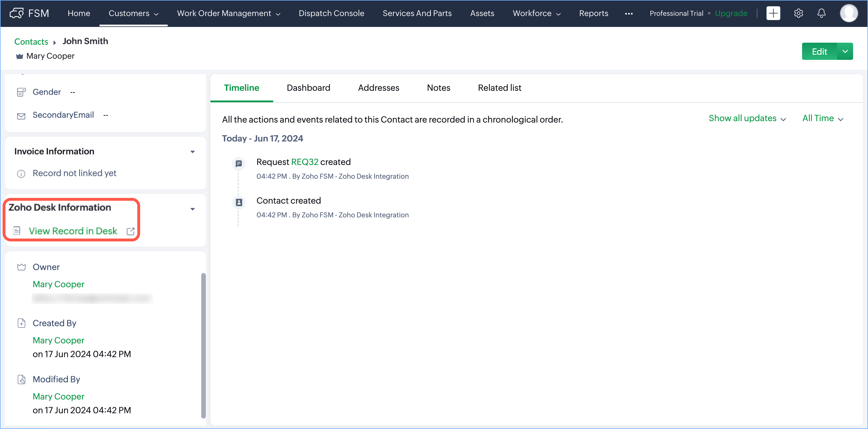Click the Contact created timeline icon

point(238,202)
